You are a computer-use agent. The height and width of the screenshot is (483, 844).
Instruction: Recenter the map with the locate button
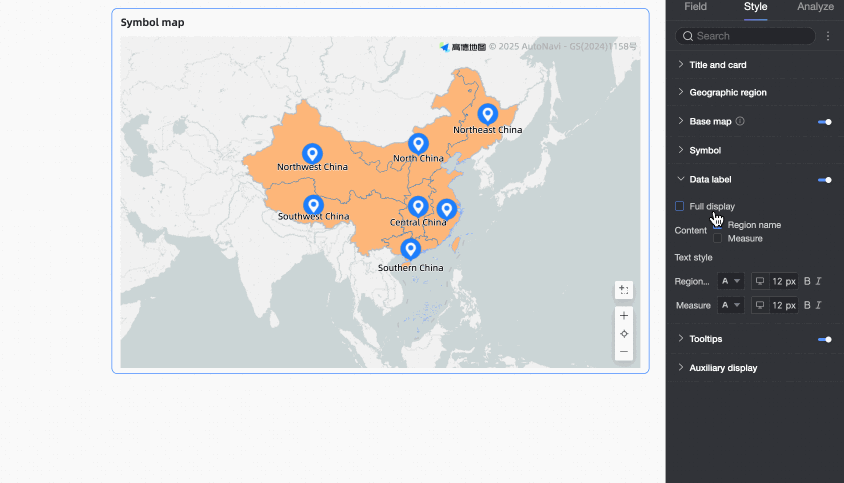click(624, 334)
